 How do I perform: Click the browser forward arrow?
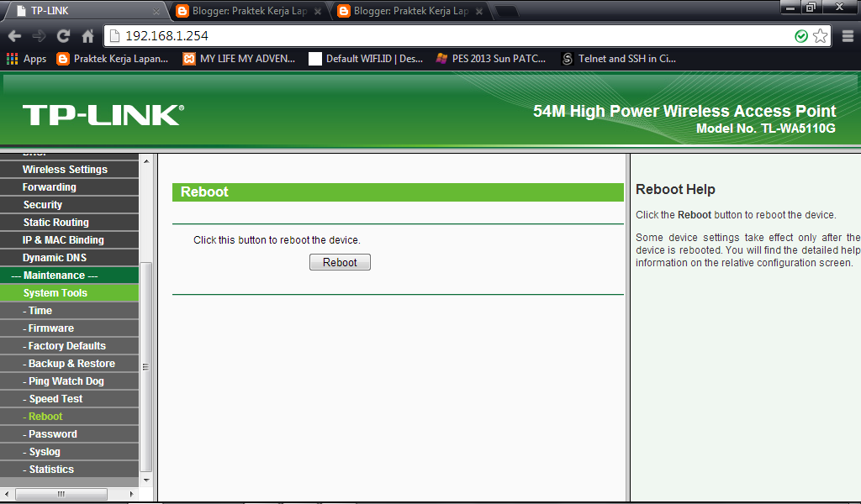pos(39,36)
